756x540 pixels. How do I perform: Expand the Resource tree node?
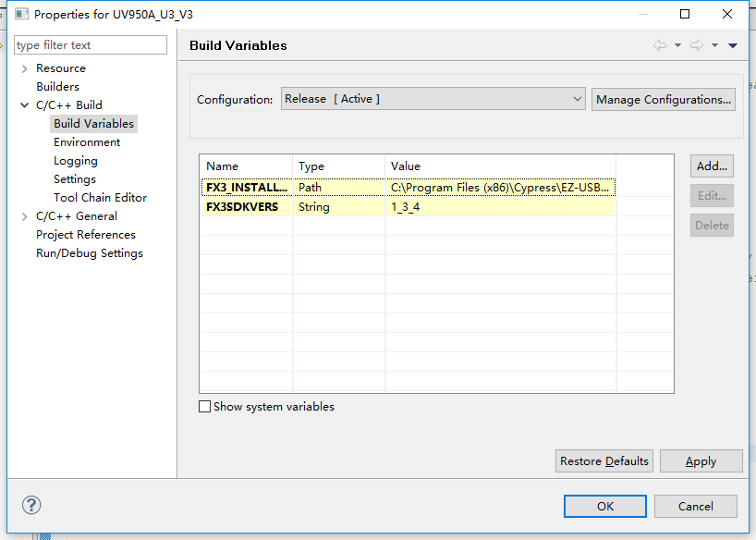25,68
